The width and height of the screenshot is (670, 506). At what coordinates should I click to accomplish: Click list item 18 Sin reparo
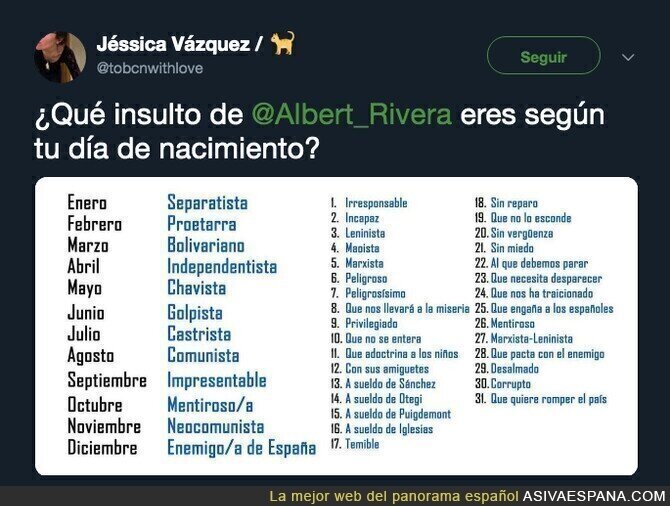coord(506,203)
